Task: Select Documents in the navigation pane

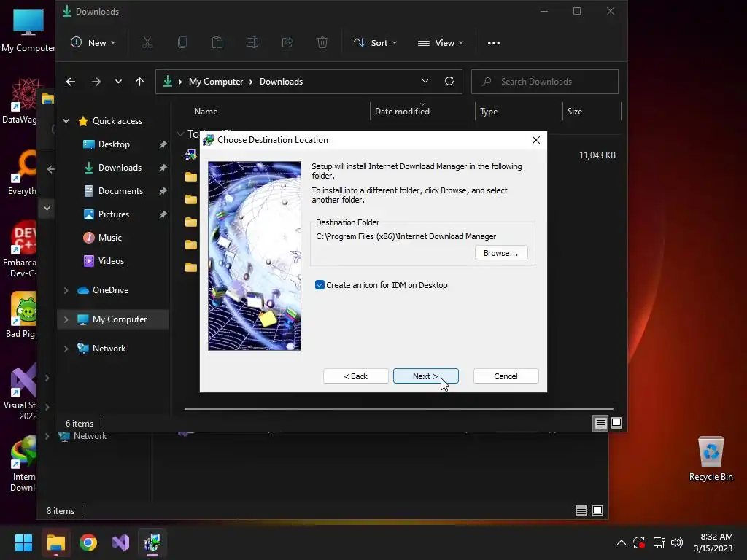Action: [x=120, y=191]
